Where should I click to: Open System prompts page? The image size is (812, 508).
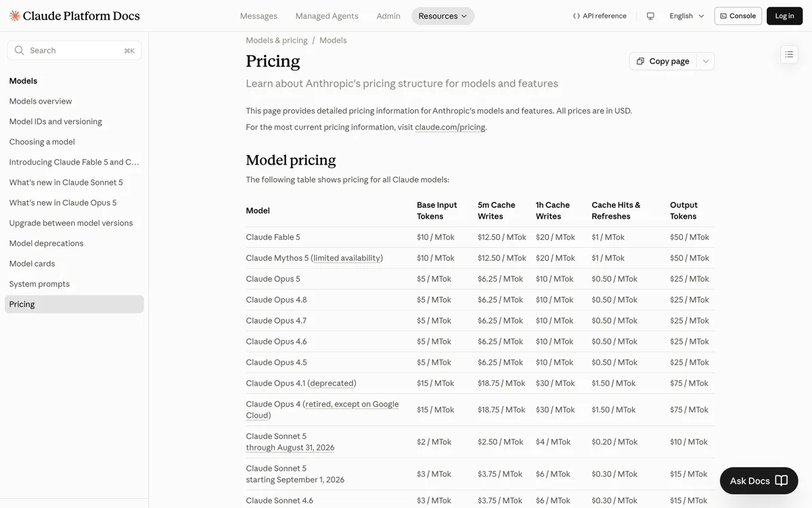pos(39,284)
